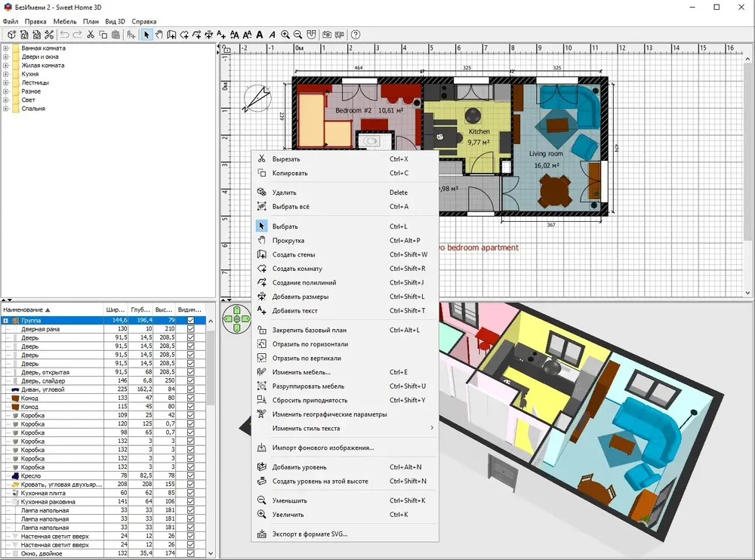The height and width of the screenshot is (560, 755).
Task: Click the zoom in magnifier toolbar icon
Action: click(285, 35)
